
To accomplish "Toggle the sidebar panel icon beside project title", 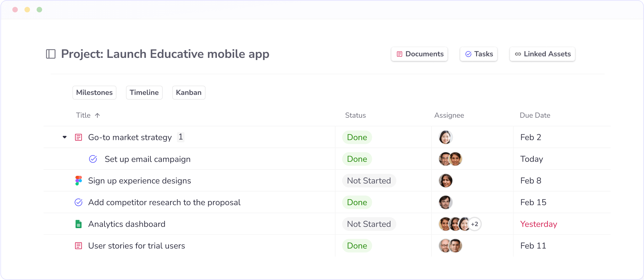I will tap(51, 54).
